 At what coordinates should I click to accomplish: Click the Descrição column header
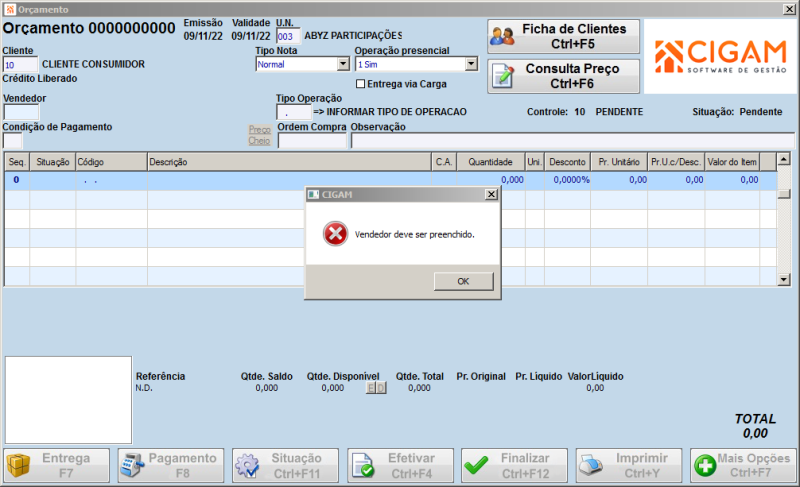[289, 162]
